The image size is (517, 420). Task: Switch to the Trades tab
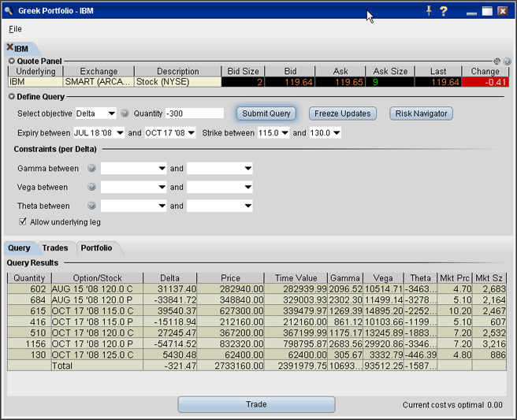(x=55, y=248)
